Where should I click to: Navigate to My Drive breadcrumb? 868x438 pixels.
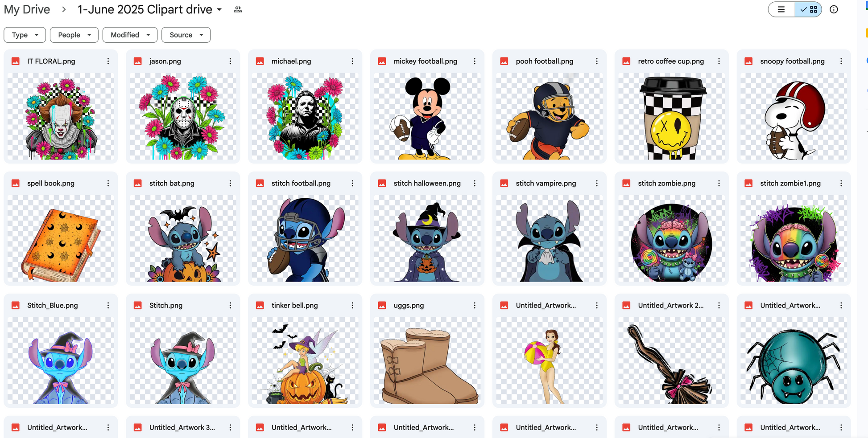pos(27,9)
